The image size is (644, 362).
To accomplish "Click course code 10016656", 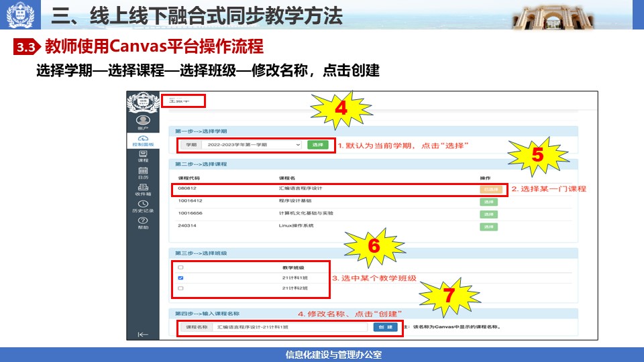I will 190,213.
